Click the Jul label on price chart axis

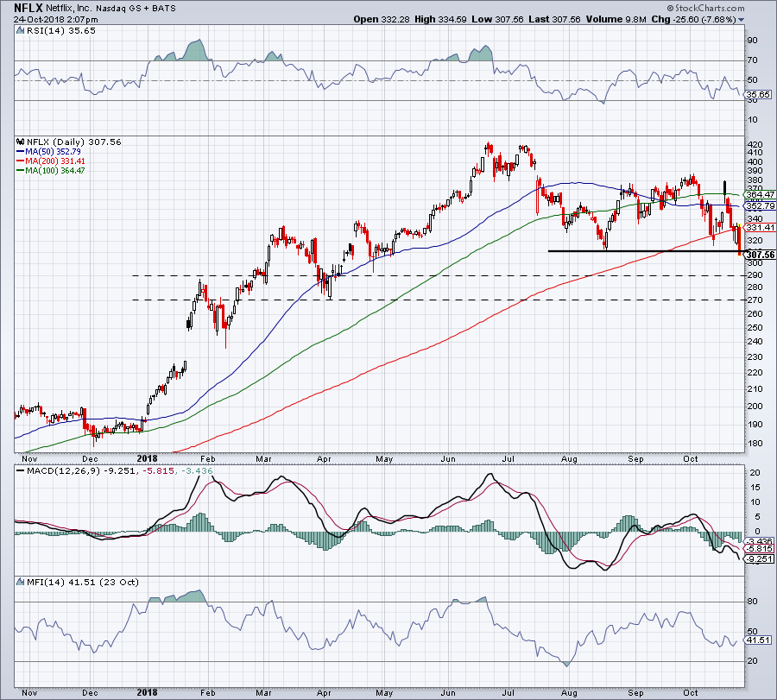click(508, 458)
